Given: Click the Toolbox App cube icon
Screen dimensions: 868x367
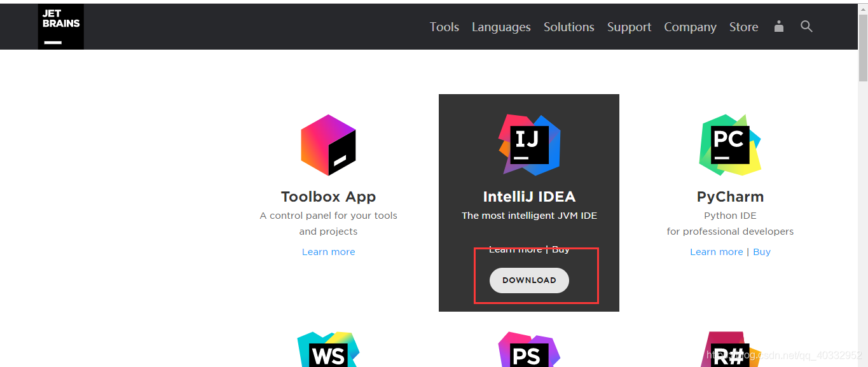Looking at the screenshot, I should (328, 145).
